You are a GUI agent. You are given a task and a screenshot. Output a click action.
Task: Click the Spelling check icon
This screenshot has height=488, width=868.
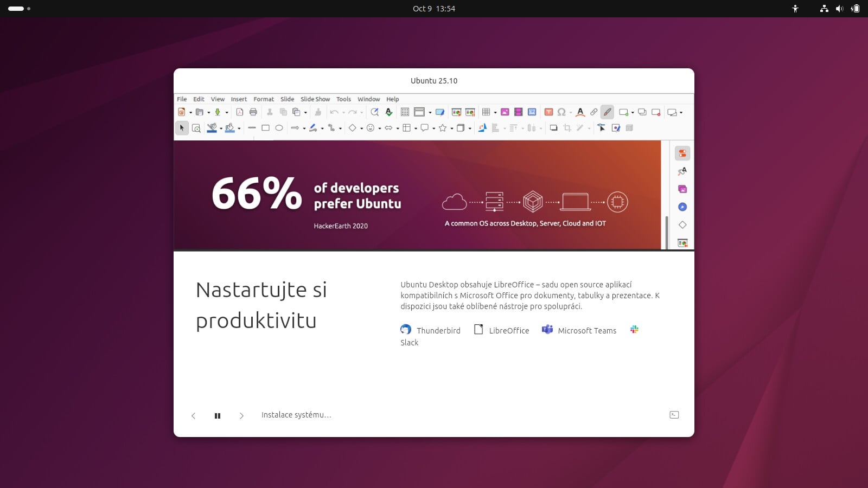tap(388, 112)
